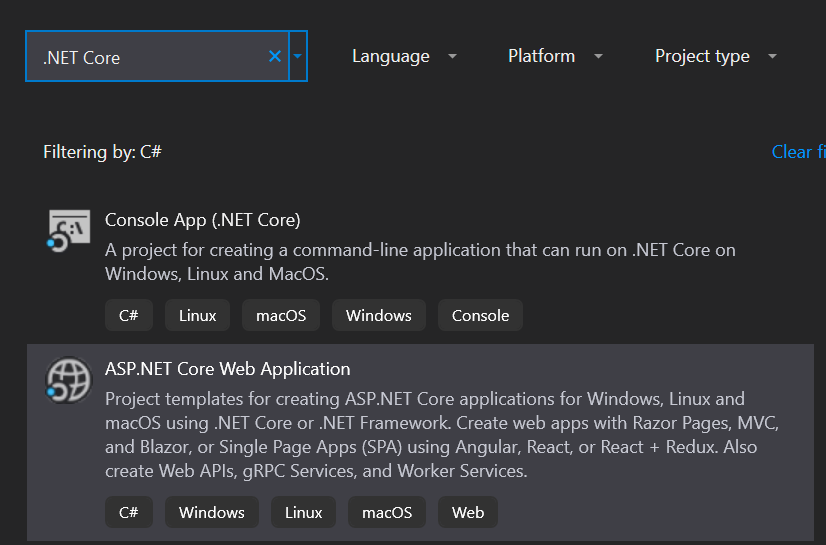Screen dimensions: 826x545
Task: Expand the Language filter dropdown
Action: coord(404,57)
